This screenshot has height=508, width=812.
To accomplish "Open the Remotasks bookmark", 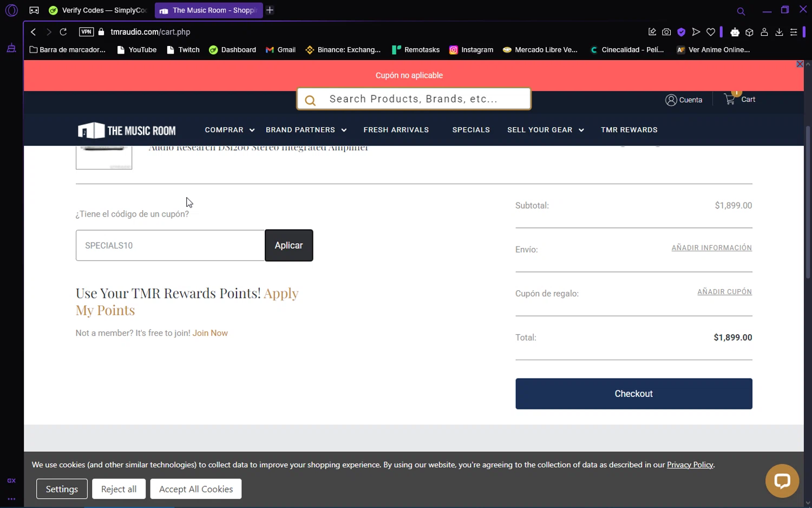I will (x=416, y=50).
